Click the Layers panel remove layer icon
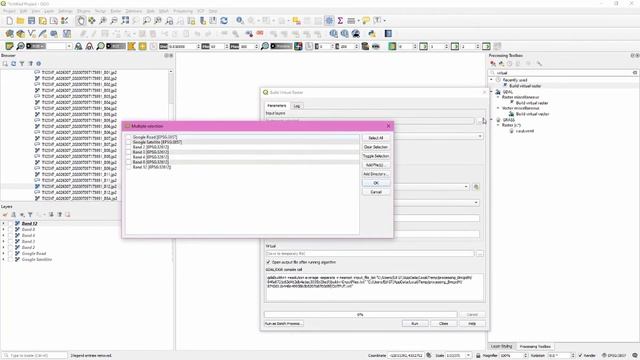640x360 pixels. coord(68,214)
